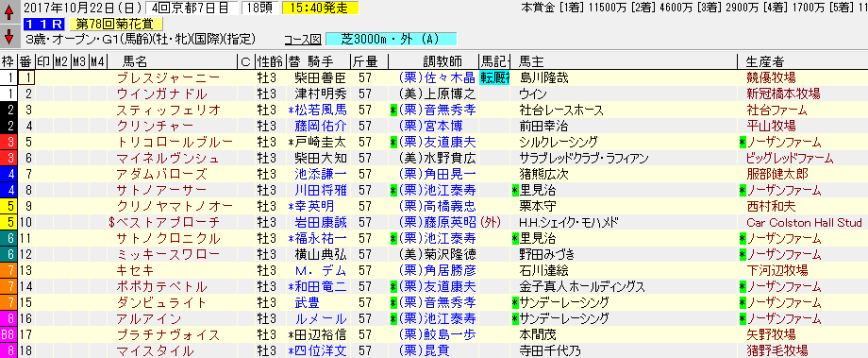
Task: Click green star beside owner 里見治 row 8
Action: click(515, 191)
